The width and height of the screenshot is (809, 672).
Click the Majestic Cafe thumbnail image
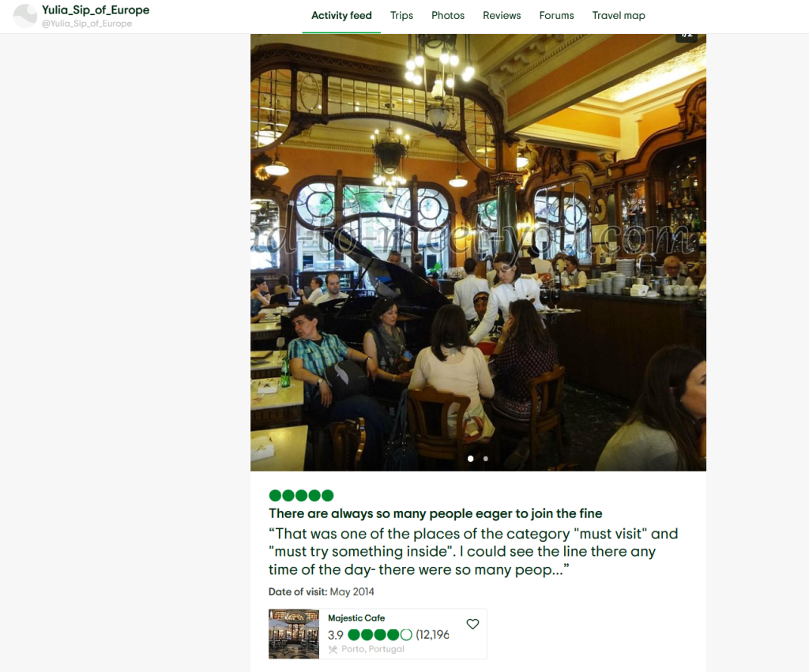pos(294,634)
